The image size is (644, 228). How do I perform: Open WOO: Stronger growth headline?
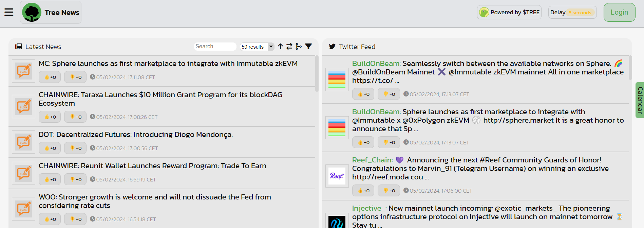(155, 201)
